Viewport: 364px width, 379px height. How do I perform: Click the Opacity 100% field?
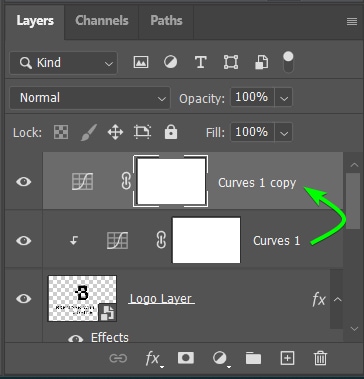point(252,98)
